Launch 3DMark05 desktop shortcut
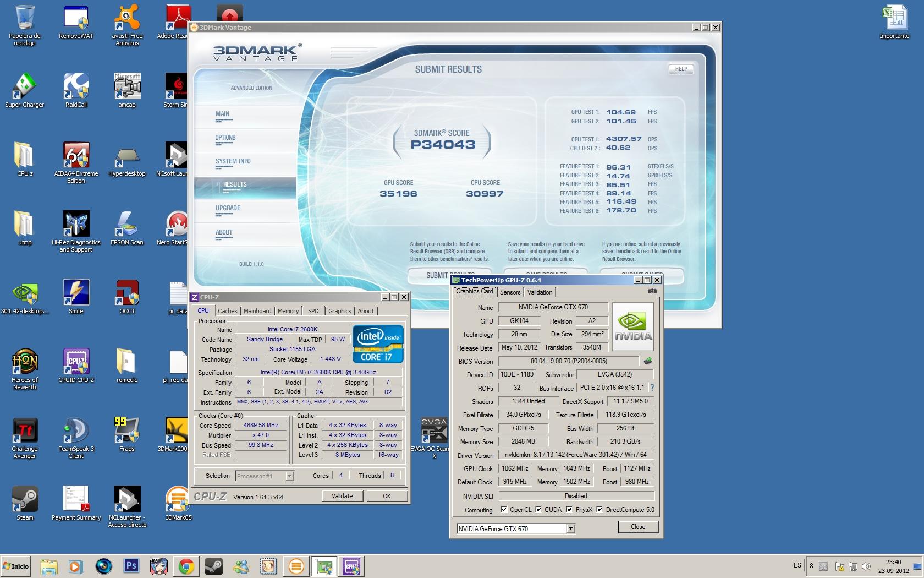 click(178, 504)
